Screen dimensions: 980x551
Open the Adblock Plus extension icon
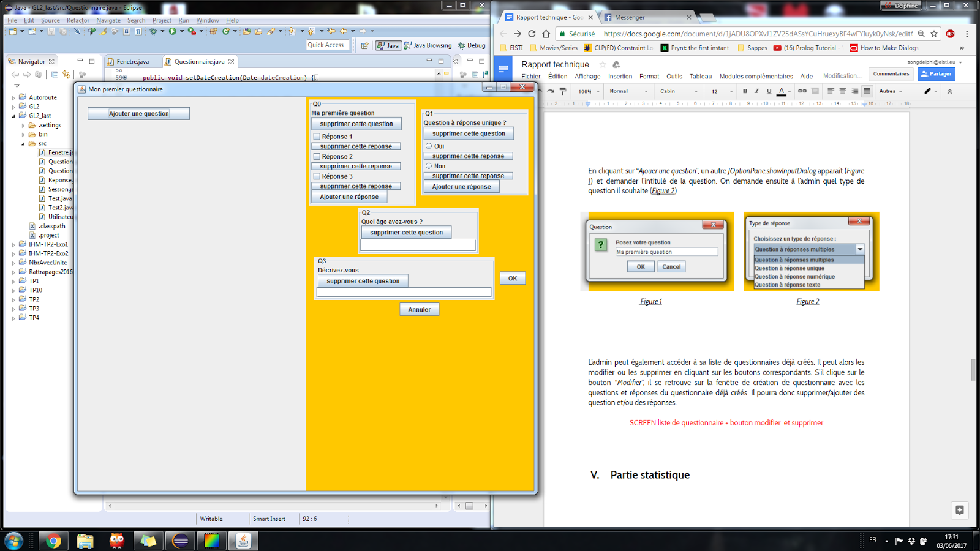(950, 34)
